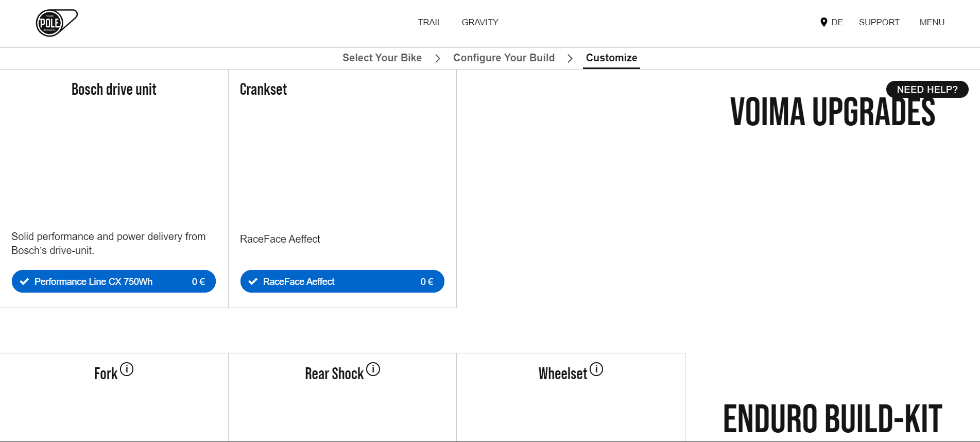
Task: Click the Pole Bicycles logo
Action: [56, 23]
